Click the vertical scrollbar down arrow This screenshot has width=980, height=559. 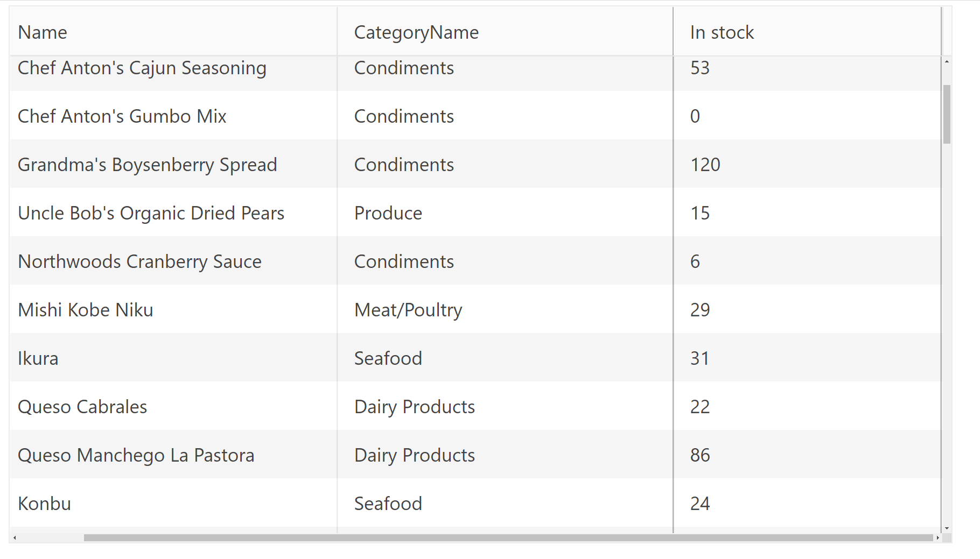947,528
